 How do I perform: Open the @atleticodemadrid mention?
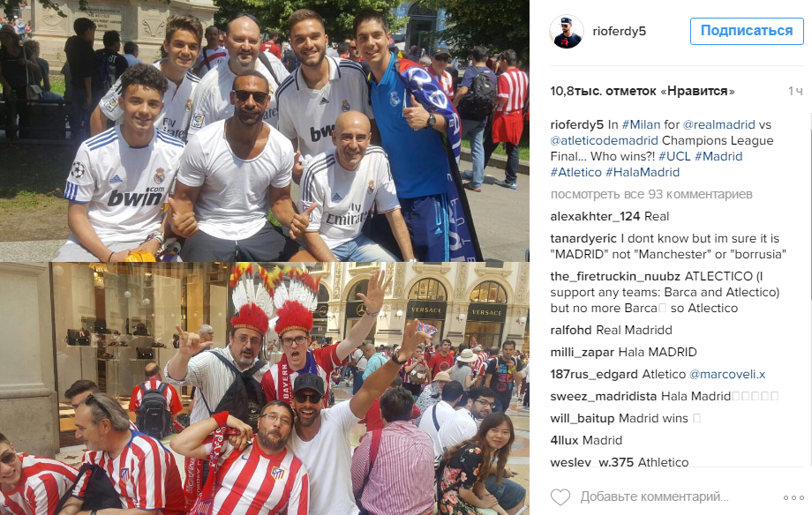click(605, 141)
